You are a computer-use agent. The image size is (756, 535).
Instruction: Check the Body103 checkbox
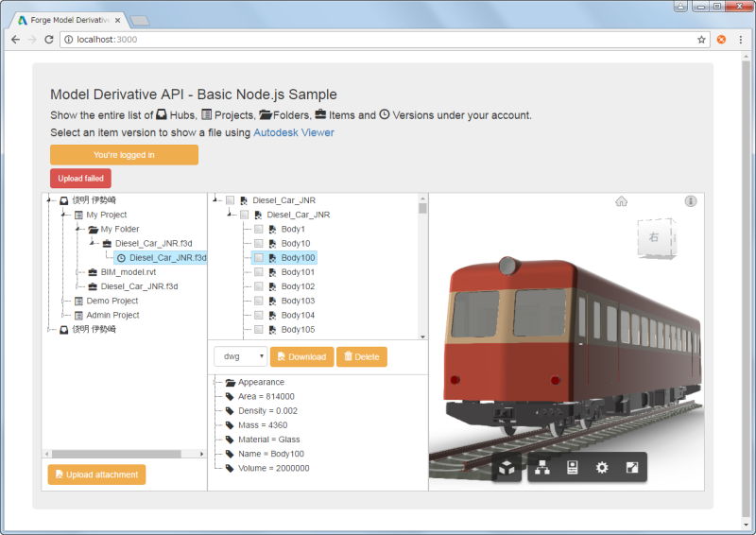pos(258,301)
